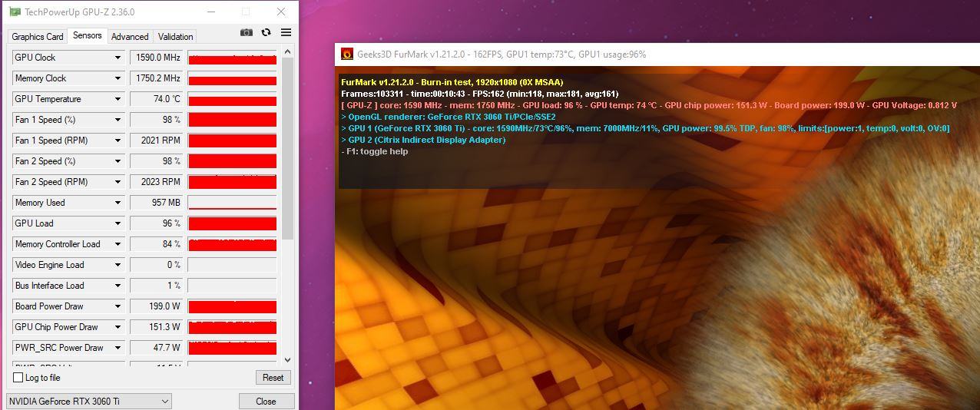
Task: Select the Sensors tab
Action: click(x=88, y=35)
